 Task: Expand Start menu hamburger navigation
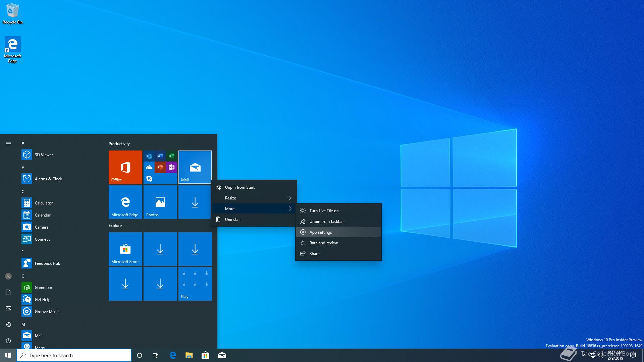8,143
